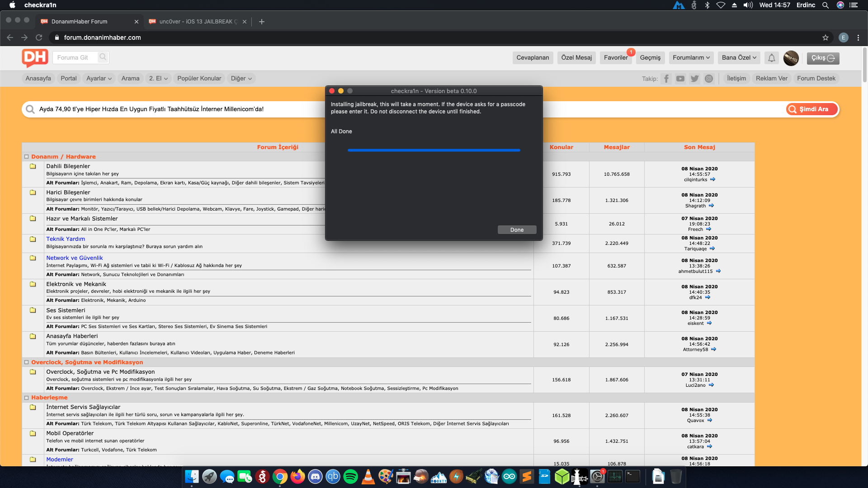Open Spotlight search in menu bar
The width and height of the screenshot is (868, 488).
[826, 5]
